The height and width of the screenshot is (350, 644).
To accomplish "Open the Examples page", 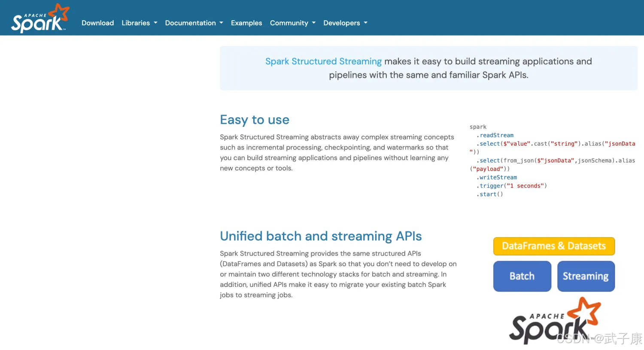I will pyautogui.click(x=246, y=23).
